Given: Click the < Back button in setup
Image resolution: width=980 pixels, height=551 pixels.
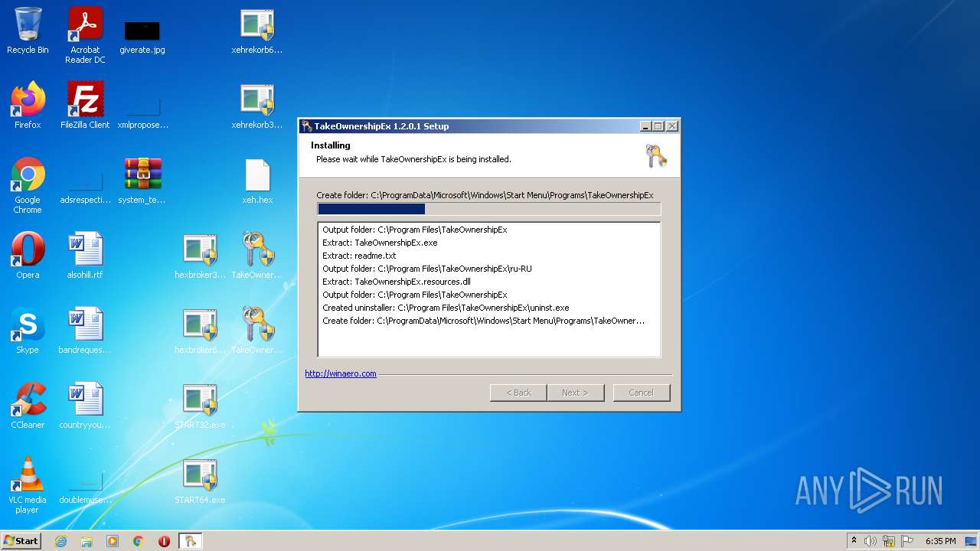Looking at the screenshot, I should [518, 393].
